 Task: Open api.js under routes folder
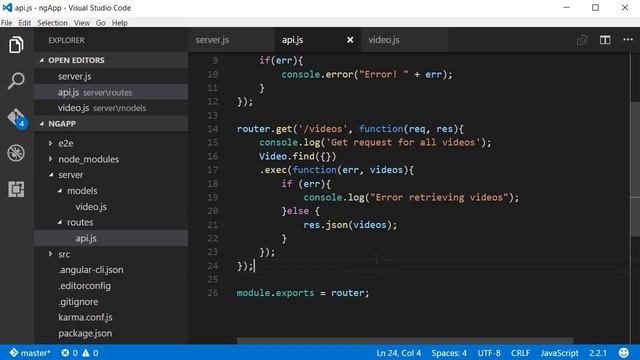111,238
